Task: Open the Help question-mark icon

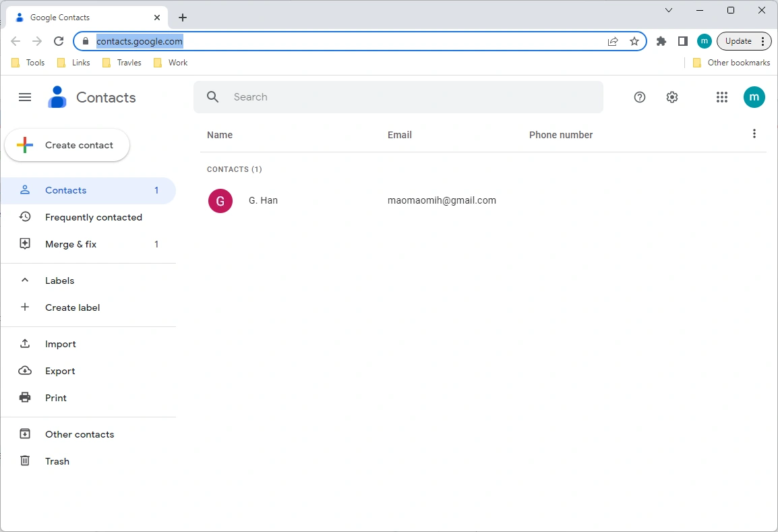Action: point(640,97)
